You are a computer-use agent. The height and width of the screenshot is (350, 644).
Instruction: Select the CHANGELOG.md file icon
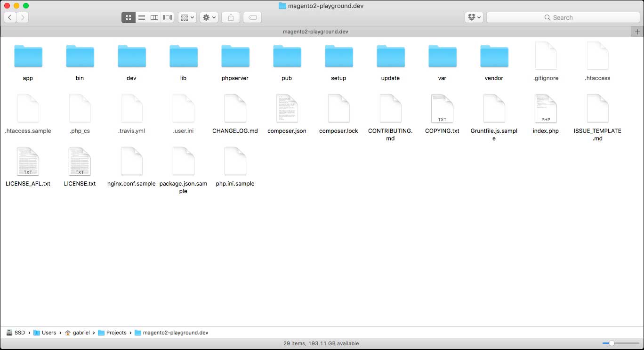click(235, 108)
